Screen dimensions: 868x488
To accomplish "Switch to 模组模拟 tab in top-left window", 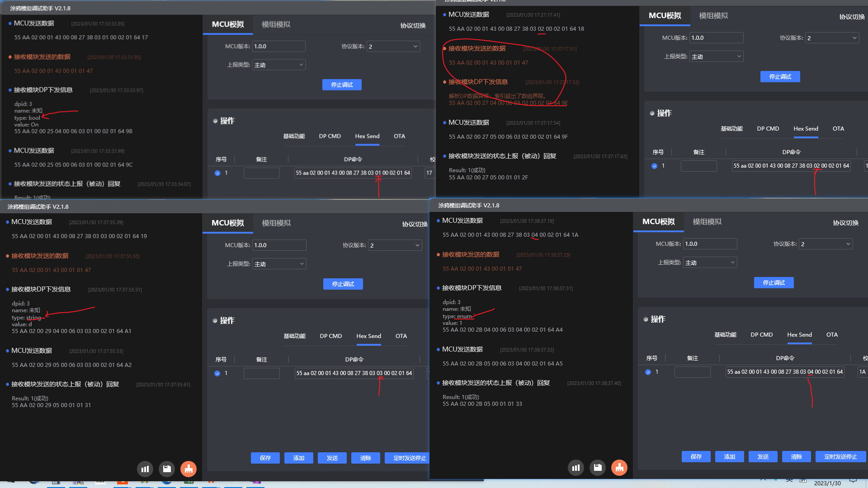I will tap(276, 24).
